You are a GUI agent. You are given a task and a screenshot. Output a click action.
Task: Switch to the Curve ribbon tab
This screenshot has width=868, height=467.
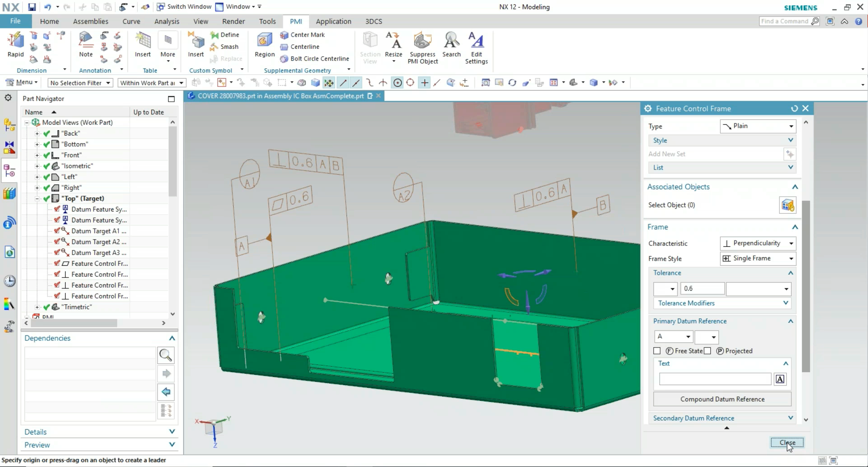[x=131, y=21]
